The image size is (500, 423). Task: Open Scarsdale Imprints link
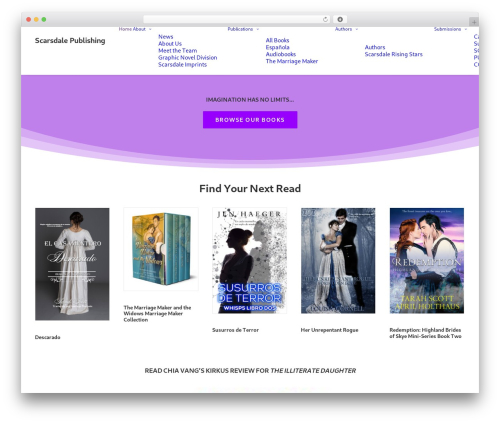(x=182, y=65)
